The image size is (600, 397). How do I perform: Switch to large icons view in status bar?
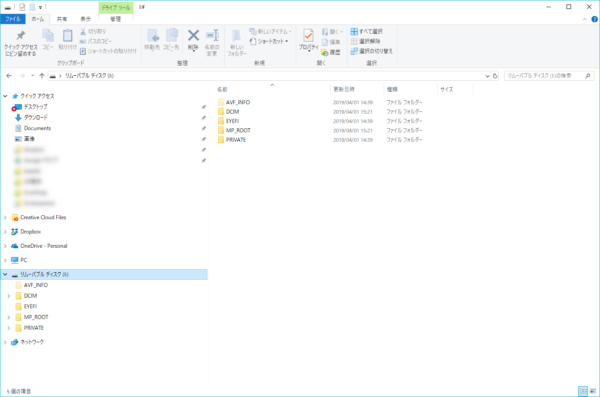pos(593,391)
